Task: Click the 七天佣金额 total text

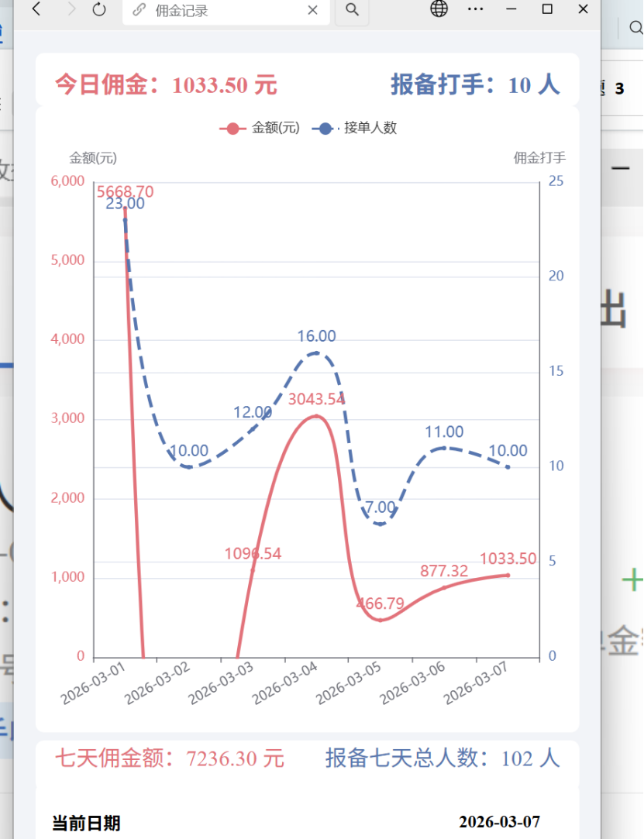Action: click(x=169, y=758)
